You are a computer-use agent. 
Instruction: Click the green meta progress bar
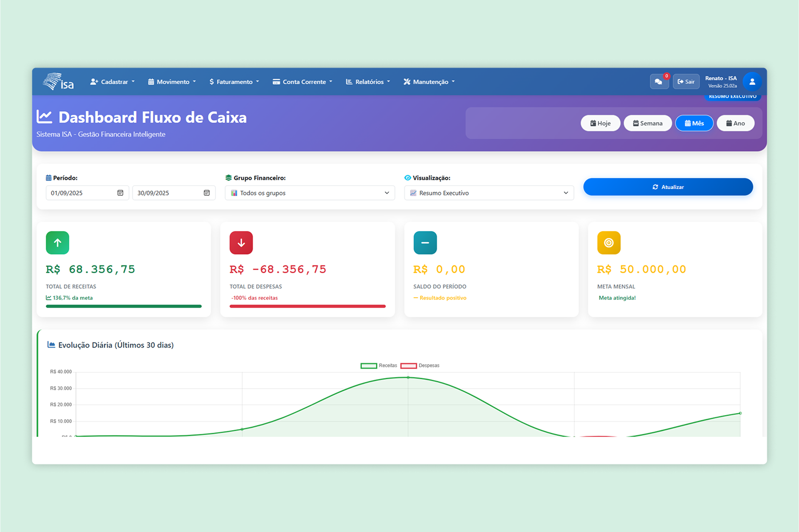123,306
